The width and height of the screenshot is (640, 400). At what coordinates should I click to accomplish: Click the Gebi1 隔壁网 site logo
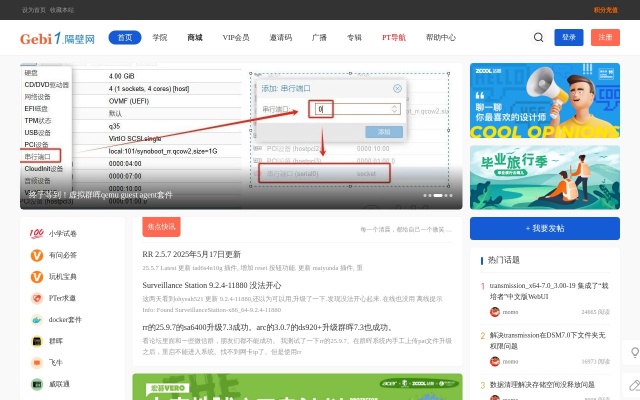(x=57, y=38)
